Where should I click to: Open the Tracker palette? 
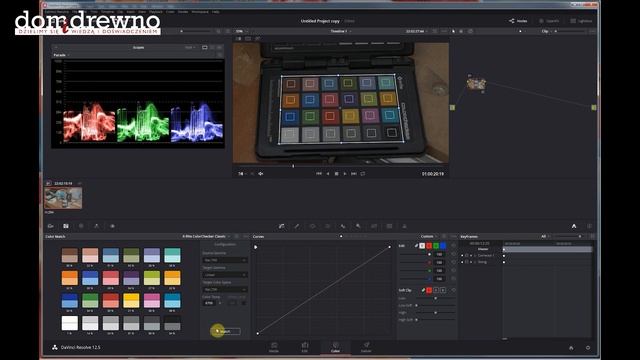[327, 226]
